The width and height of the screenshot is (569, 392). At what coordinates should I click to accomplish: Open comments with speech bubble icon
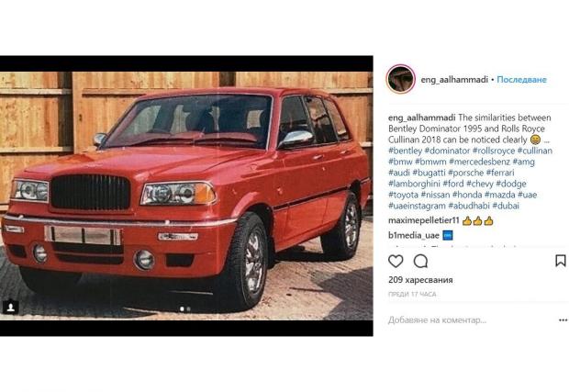coord(420,261)
